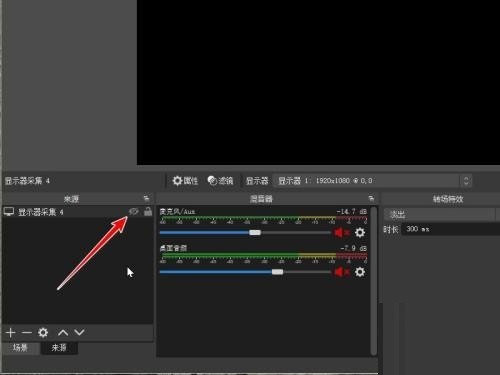
Task: Click the -14.7 dB level reading
Action: pos(352,212)
